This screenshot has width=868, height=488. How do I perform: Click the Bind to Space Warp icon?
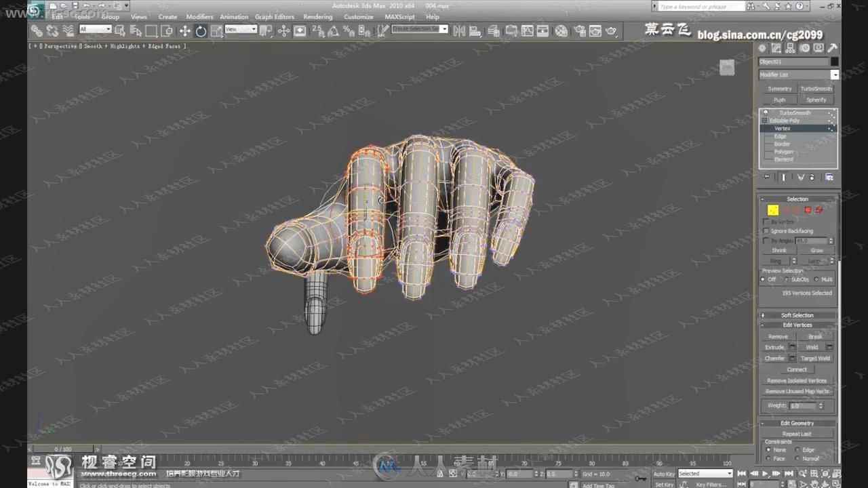point(68,30)
